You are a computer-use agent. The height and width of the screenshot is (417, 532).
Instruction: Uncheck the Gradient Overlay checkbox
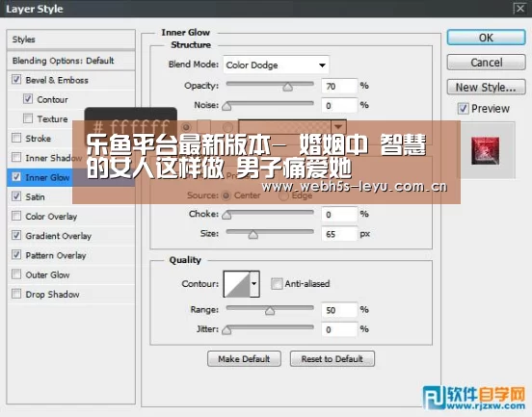coord(16,235)
